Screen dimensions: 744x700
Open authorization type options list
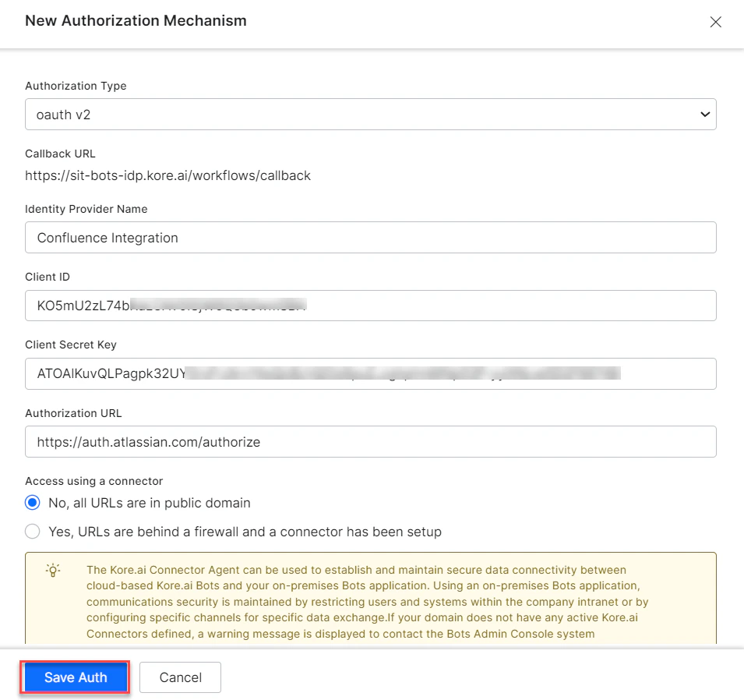(x=370, y=114)
